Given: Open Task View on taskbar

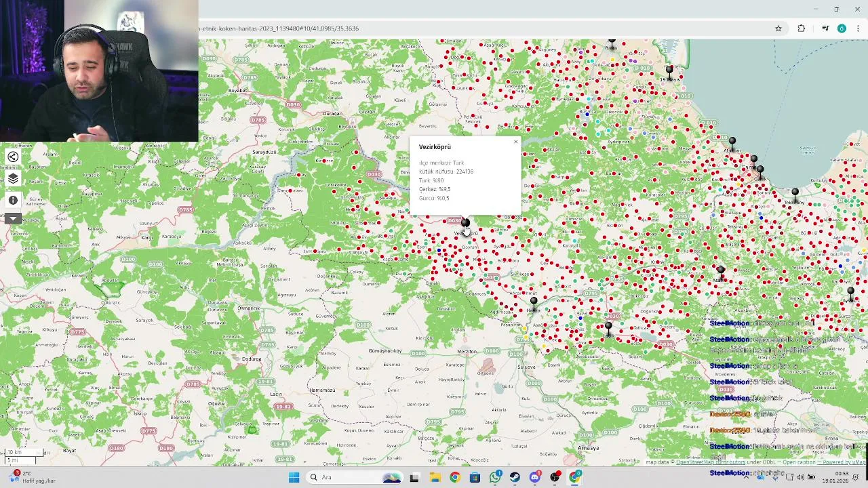Looking at the screenshot, I should coord(414,477).
